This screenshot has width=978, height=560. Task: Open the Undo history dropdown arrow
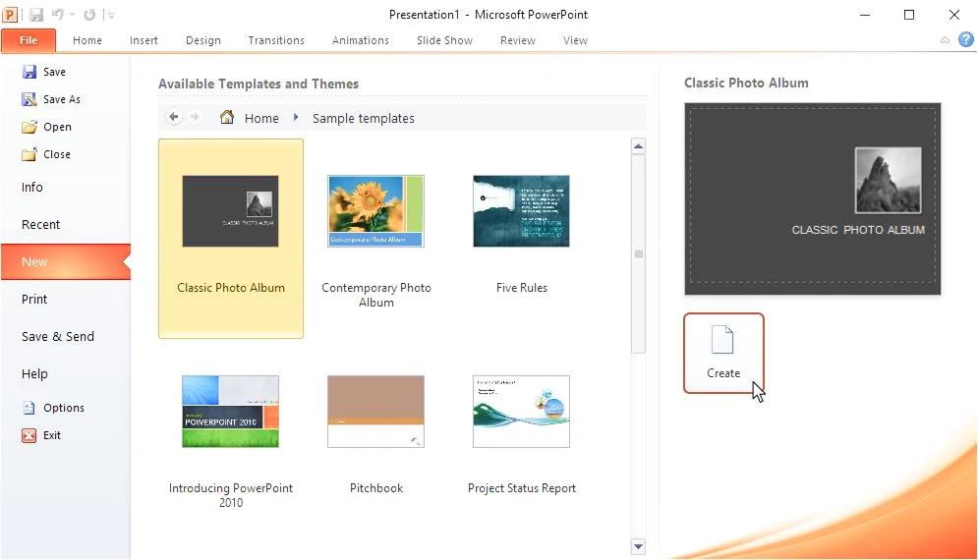point(73,15)
